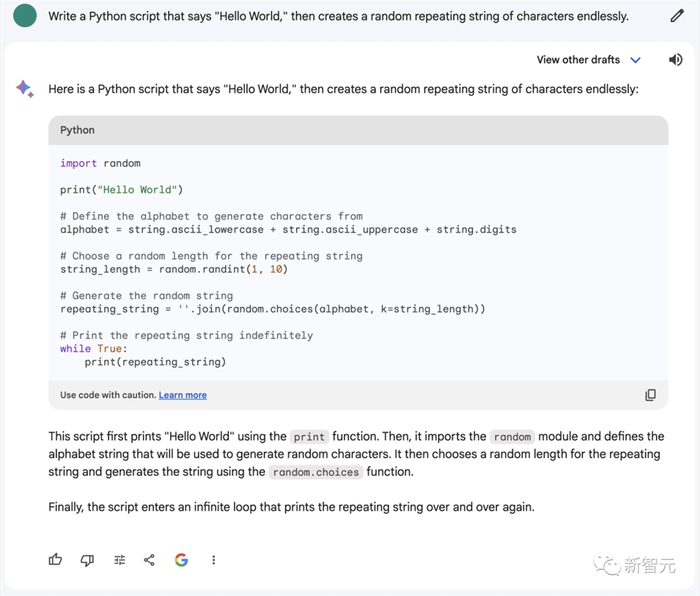Click the Bard sparkle icon
This screenshot has width=700, height=596.
click(x=24, y=89)
